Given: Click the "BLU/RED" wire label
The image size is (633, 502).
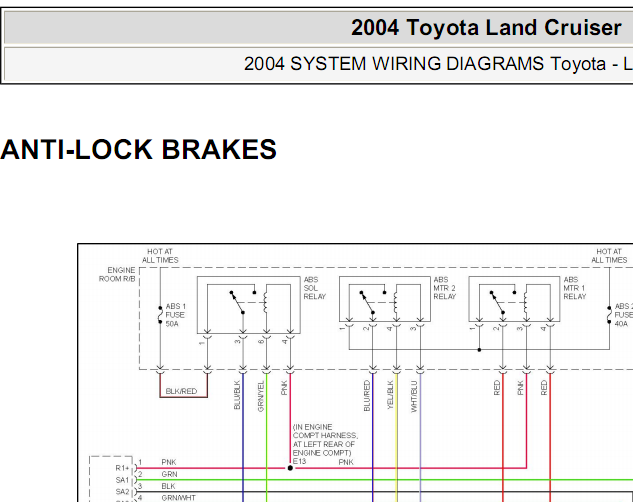Looking at the screenshot, I should coord(367,396).
